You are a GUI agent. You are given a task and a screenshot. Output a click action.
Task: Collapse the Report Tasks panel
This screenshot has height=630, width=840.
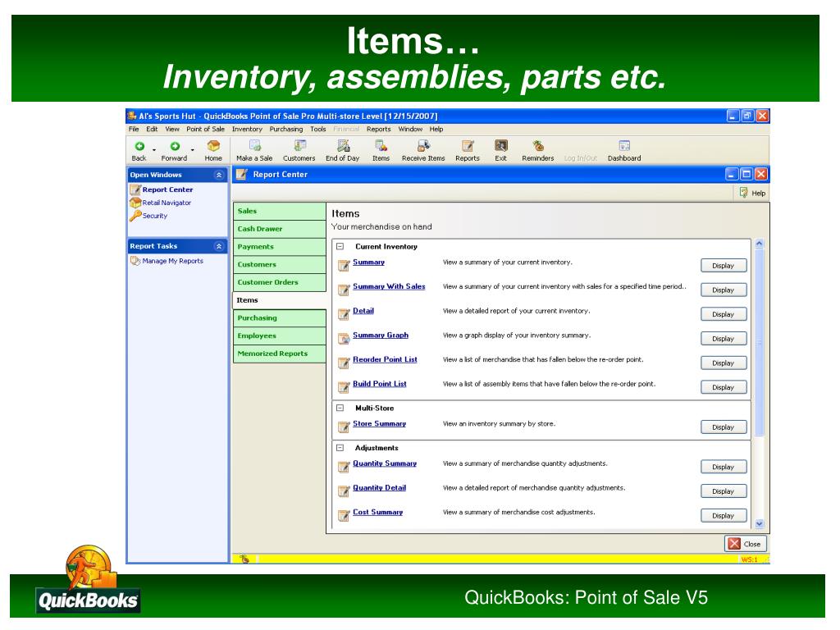pyautogui.click(x=218, y=246)
